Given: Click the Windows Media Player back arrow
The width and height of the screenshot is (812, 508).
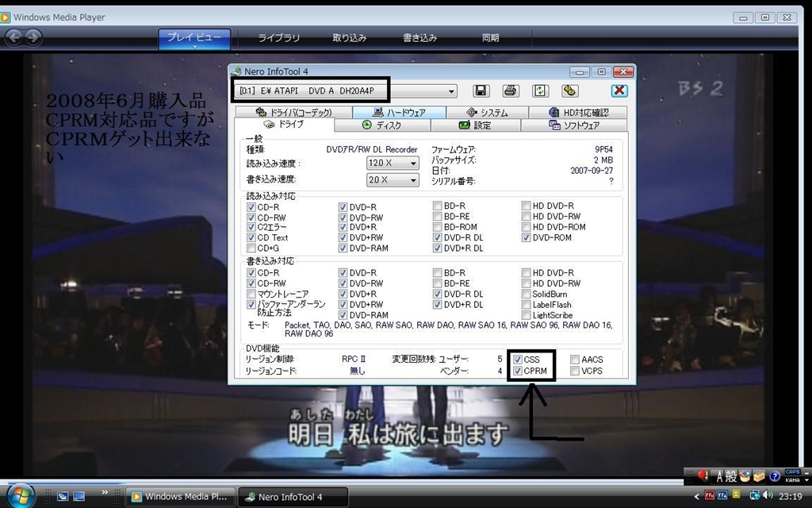Looking at the screenshot, I should pyautogui.click(x=14, y=37).
